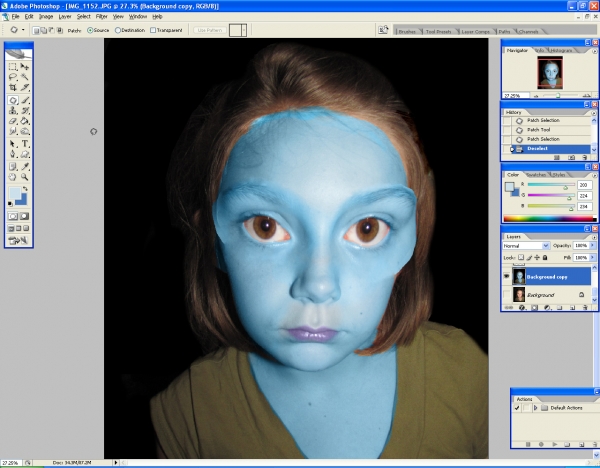Open the Color panel flyout menu
600x468 pixels.
click(594, 175)
